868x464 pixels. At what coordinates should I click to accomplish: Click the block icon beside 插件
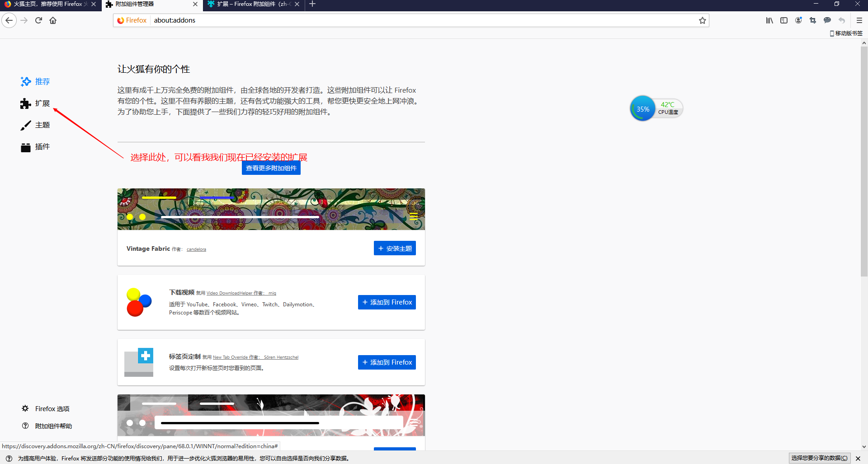click(x=26, y=147)
